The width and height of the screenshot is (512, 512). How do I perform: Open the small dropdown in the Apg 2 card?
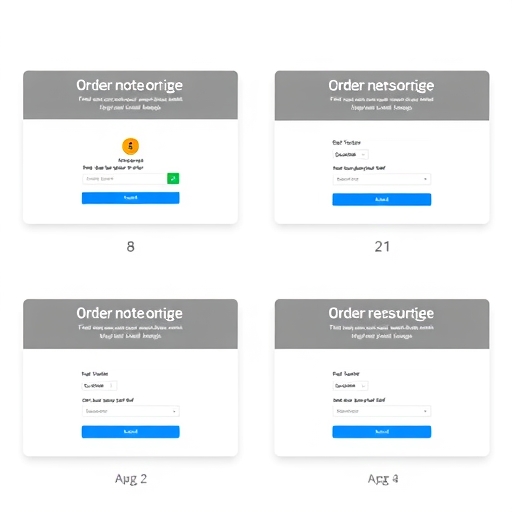[99, 386]
